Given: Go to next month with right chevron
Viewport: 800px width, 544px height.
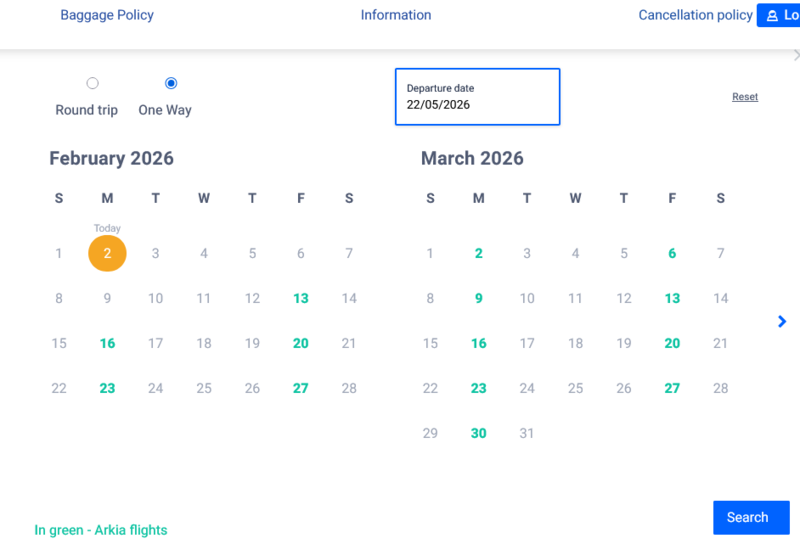Looking at the screenshot, I should [x=782, y=321].
